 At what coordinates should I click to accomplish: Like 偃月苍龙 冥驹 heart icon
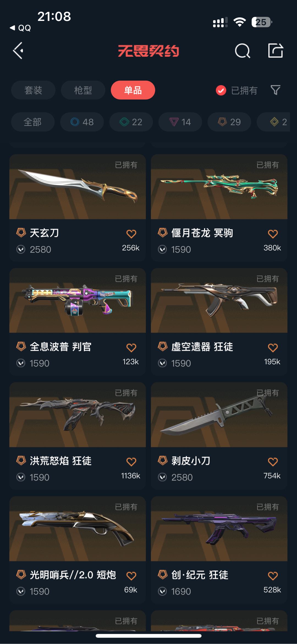tap(273, 234)
